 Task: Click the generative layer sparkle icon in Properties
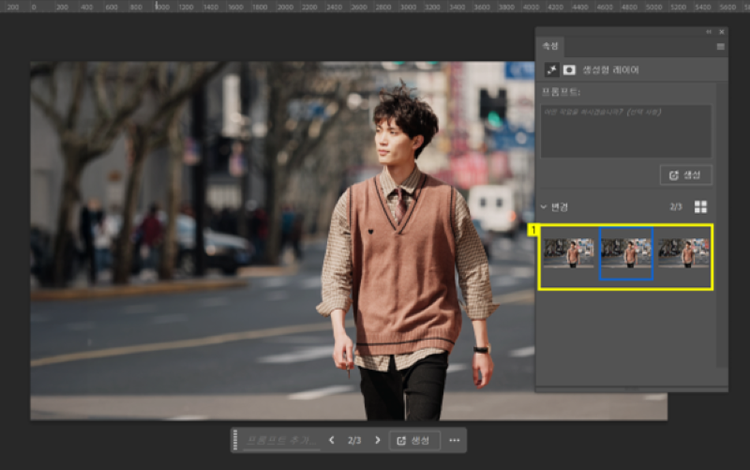click(x=551, y=70)
